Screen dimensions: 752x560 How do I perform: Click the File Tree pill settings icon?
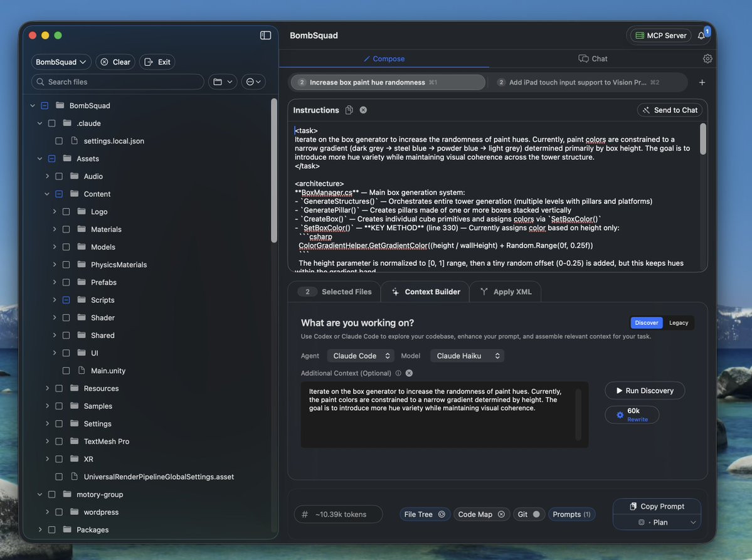pos(442,514)
